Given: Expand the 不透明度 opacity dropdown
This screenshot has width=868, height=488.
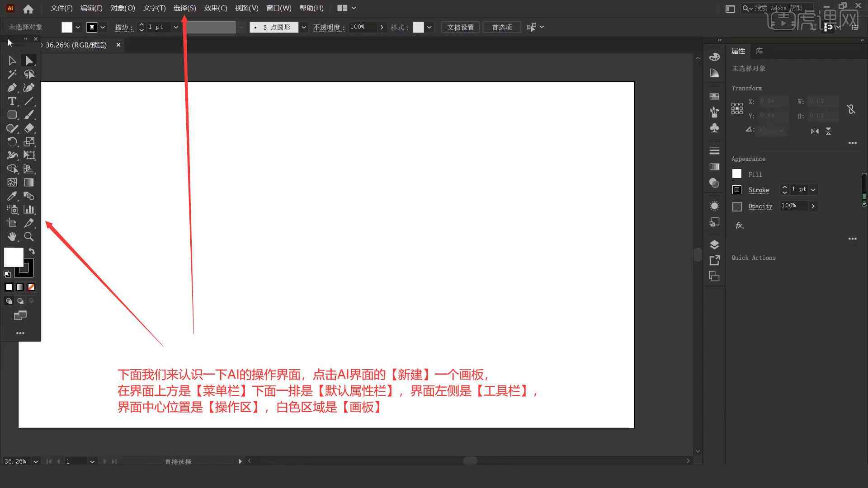Looking at the screenshot, I should (382, 28).
